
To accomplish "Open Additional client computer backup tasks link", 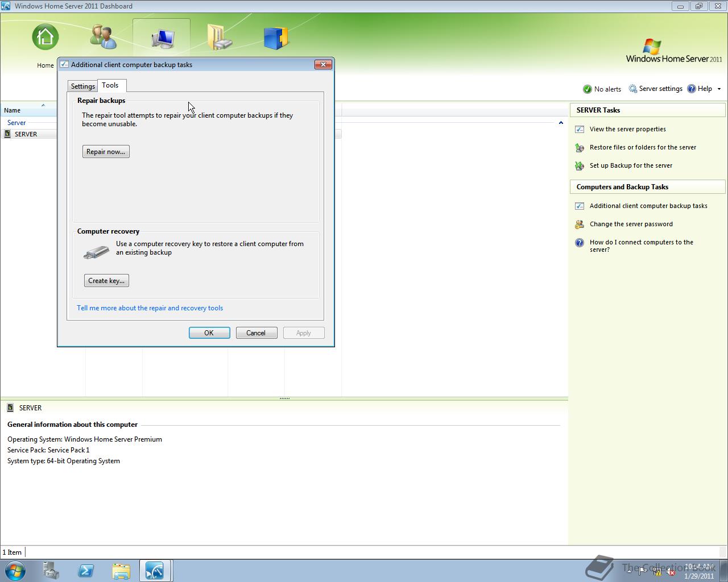I will click(x=648, y=206).
